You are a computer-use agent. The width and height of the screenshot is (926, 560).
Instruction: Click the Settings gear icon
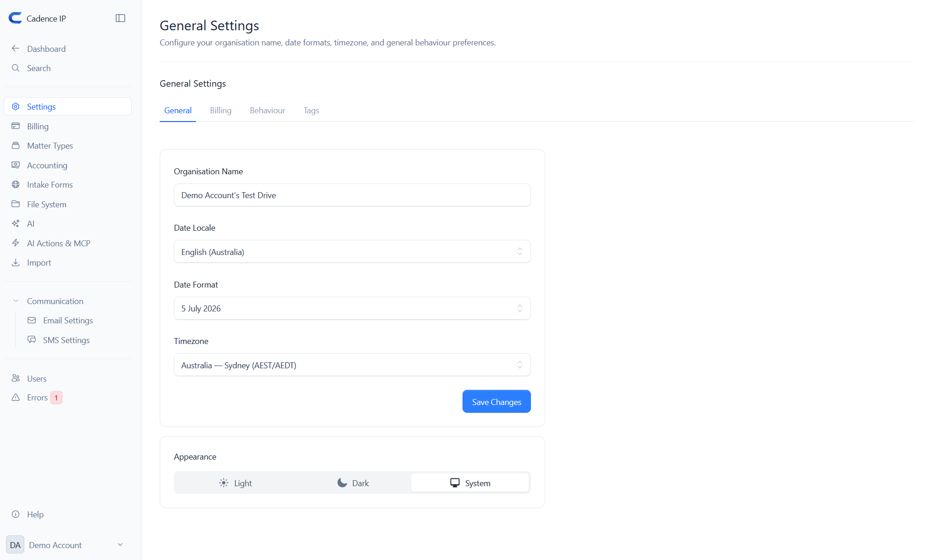[16, 106]
